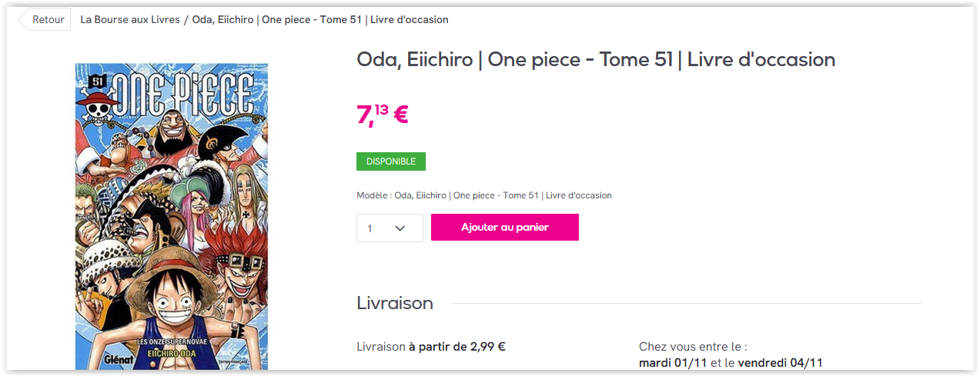Click the green DISPONIBLE availability badge
Screen dimensions: 980x376
point(390,161)
